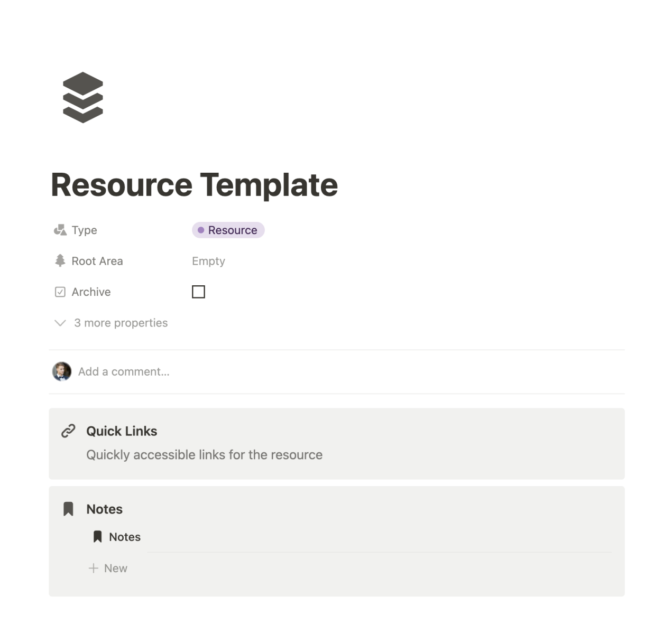This screenshot has width=672, height=634.
Task: Click the Type property shapes icon
Action: 60,230
